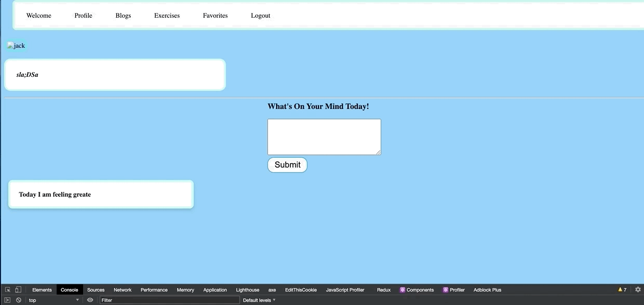Open the JavaScript Profiler tab
Image resolution: width=644 pixels, height=305 pixels.
point(345,290)
